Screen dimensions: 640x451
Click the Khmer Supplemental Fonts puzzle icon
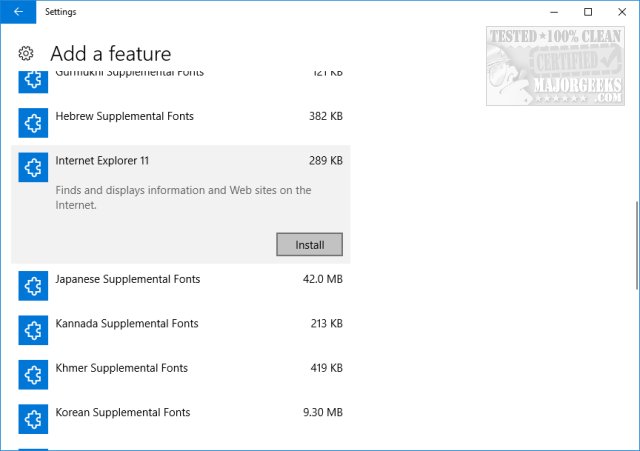coord(33,374)
